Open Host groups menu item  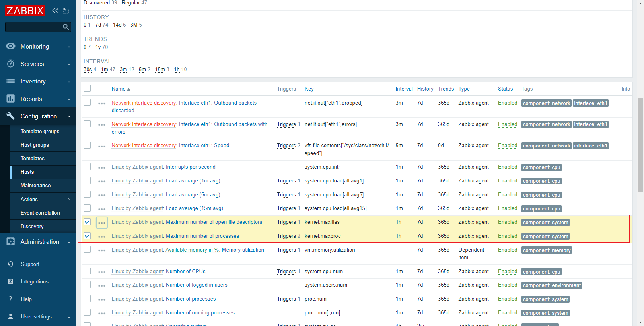pyautogui.click(x=35, y=145)
